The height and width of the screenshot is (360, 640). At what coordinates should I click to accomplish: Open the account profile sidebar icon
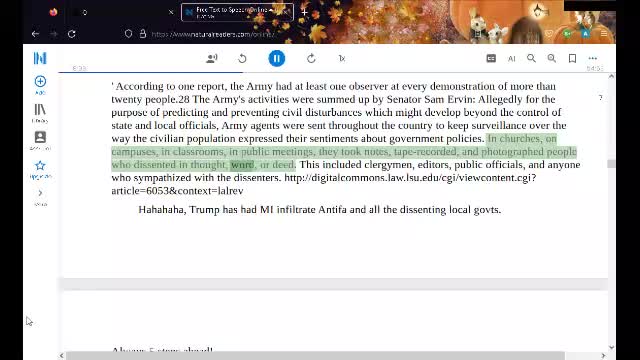pyautogui.click(x=40, y=140)
